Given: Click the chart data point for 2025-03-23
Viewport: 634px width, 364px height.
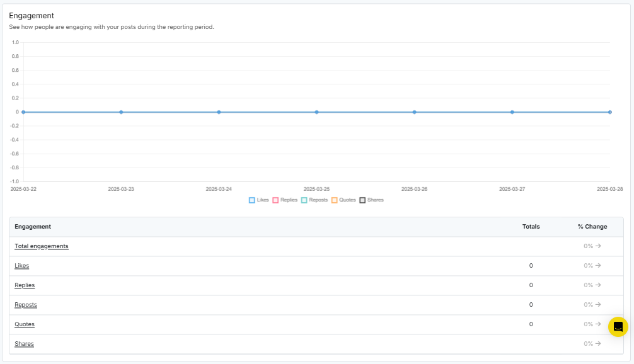Looking at the screenshot, I should tap(121, 112).
